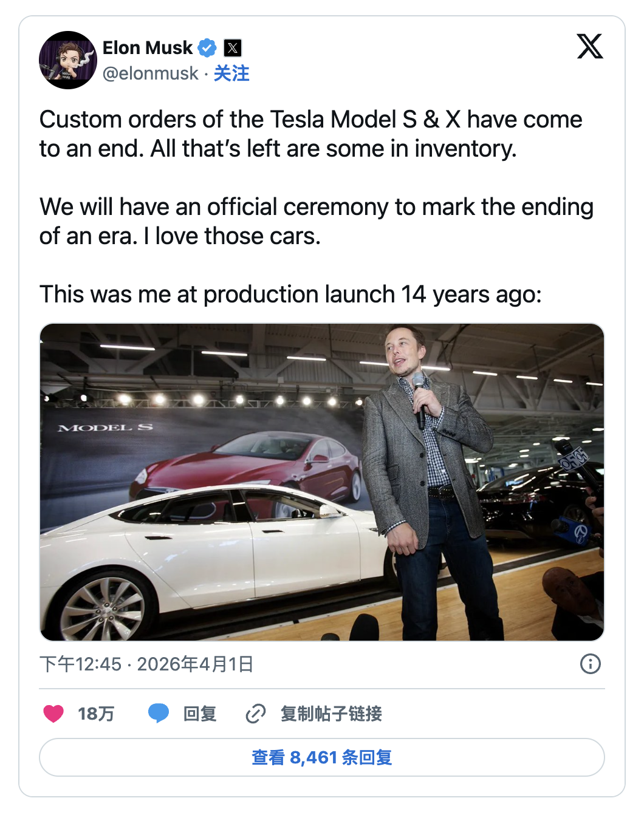Click the blue reply speech bubble icon
This screenshot has width=644, height=815.
(159, 714)
